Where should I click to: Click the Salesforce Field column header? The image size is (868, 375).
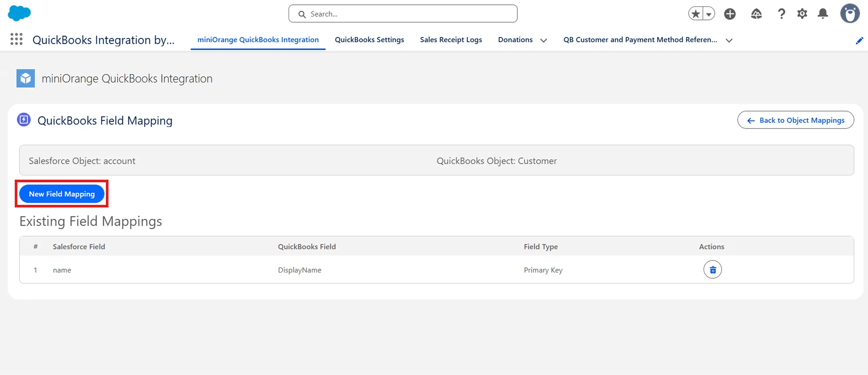point(79,247)
